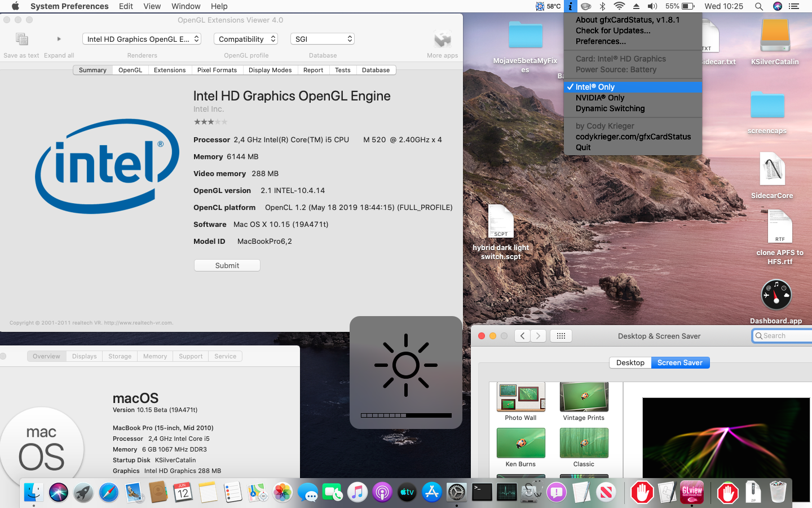Click the volume icon in menu bar

[x=652, y=6]
